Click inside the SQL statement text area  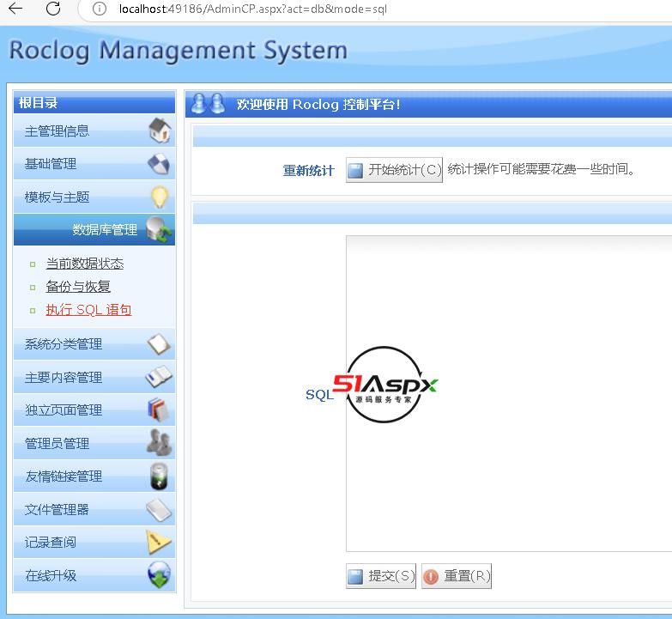[509, 393]
